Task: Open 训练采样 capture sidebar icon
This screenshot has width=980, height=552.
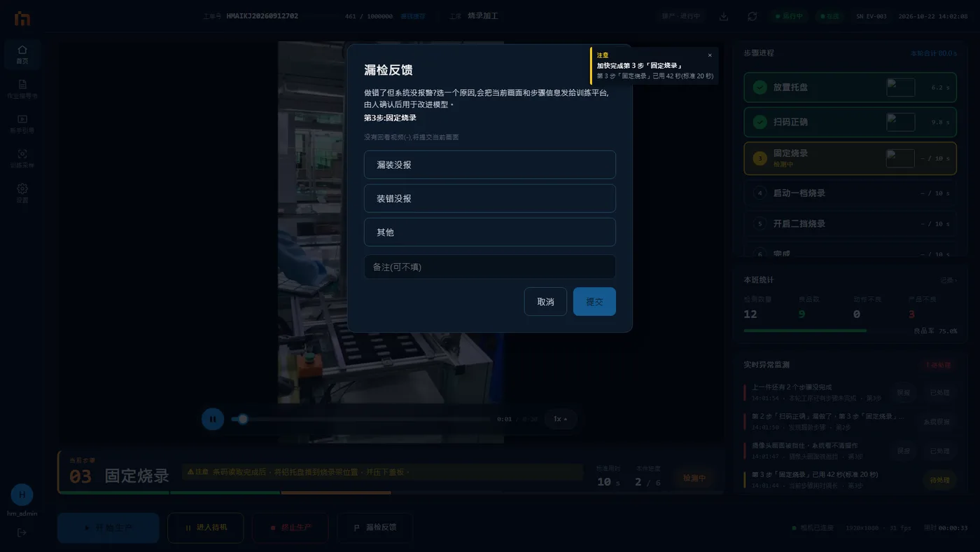Action: tap(22, 158)
